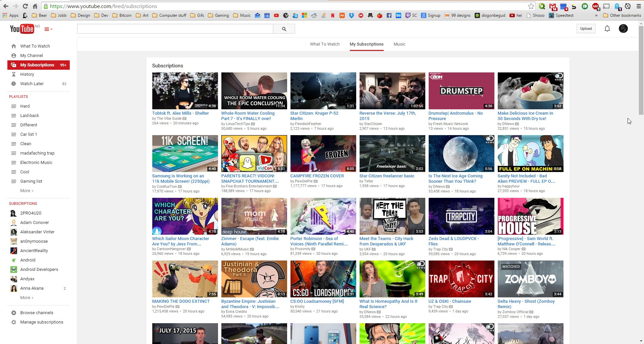Click the My Channel person icon
Screen dimensions: 644x344
click(14, 56)
